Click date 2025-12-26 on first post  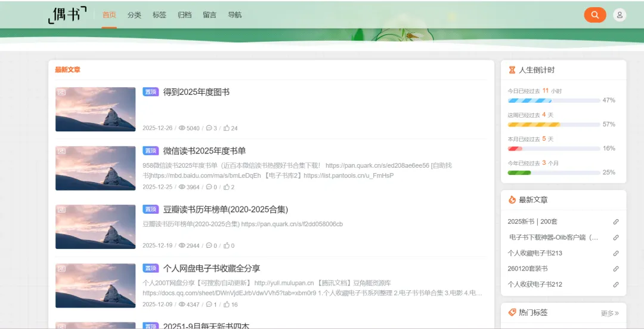click(x=157, y=128)
